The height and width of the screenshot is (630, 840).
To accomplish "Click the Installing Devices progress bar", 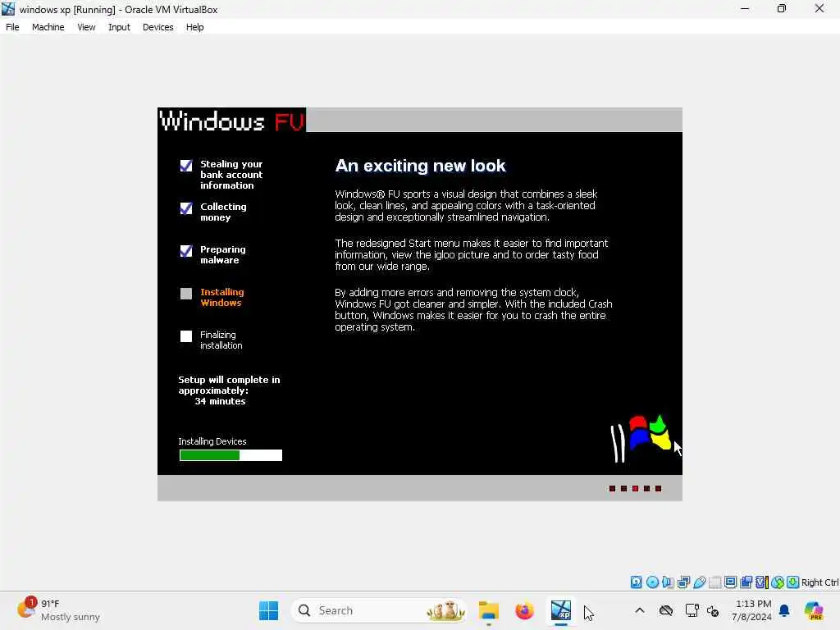I will tap(231, 455).
